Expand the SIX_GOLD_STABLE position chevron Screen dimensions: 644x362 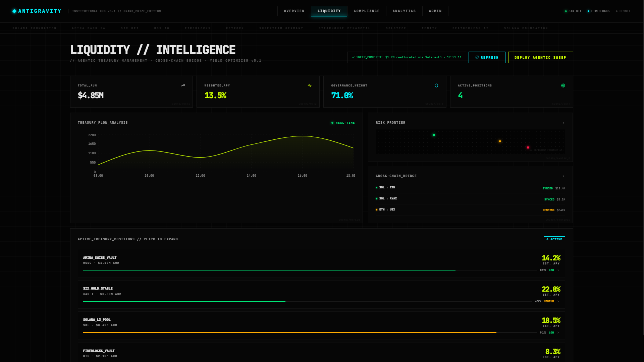point(558,302)
